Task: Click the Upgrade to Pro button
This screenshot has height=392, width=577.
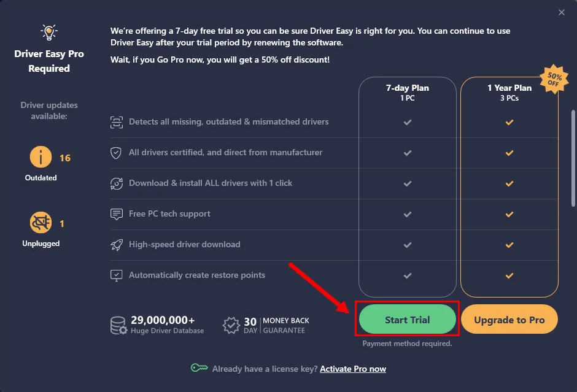Action: (x=509, y=320)
